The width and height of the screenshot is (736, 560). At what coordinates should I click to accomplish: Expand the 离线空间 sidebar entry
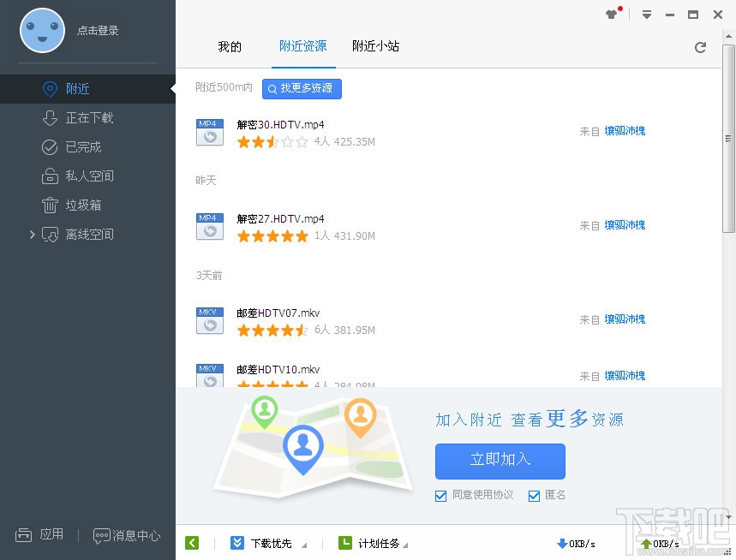click(x=33, y=234)
